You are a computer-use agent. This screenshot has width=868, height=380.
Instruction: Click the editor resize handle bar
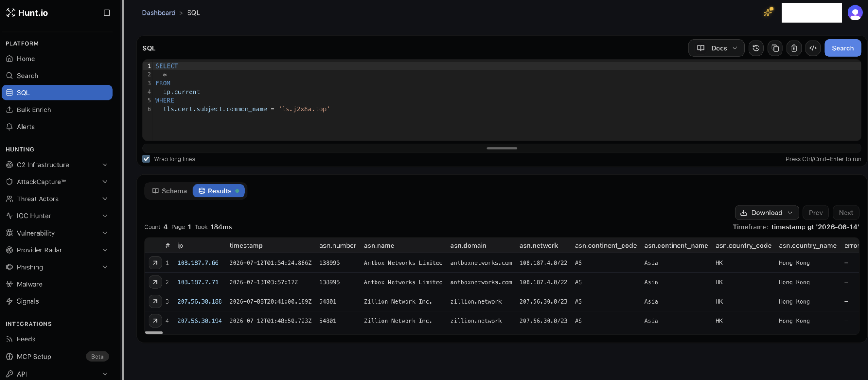502,148
